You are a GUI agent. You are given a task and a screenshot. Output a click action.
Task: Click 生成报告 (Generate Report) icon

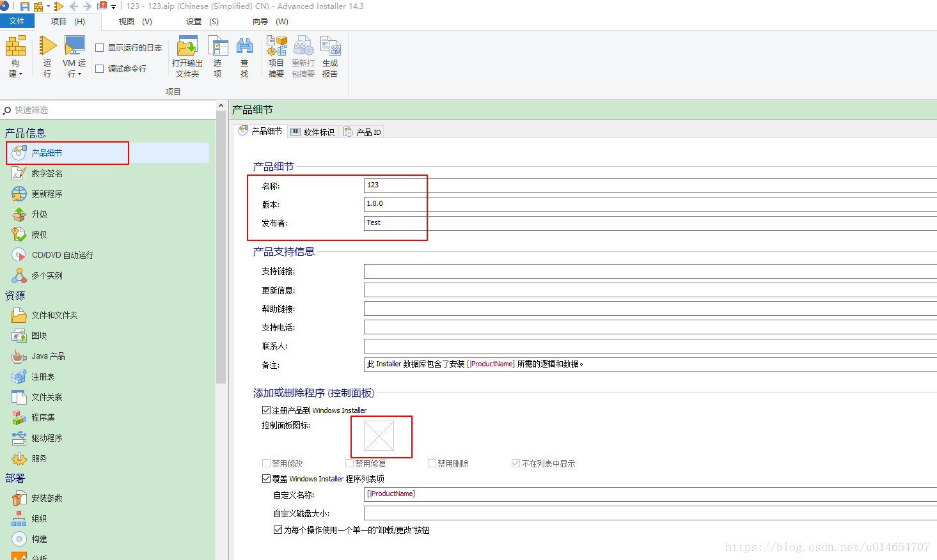point(330,46)
